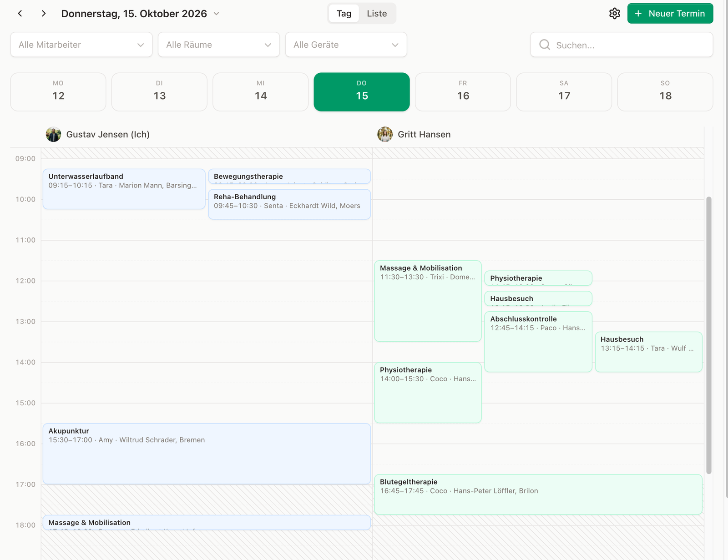This screenshot has width=728, height=560.
Task: Open Gritt Hansen's avatar
Action: pos(385,135)
